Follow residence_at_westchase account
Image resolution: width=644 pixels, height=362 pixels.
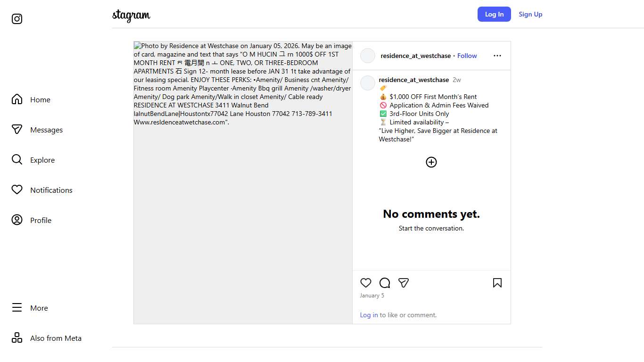(467, 56)
